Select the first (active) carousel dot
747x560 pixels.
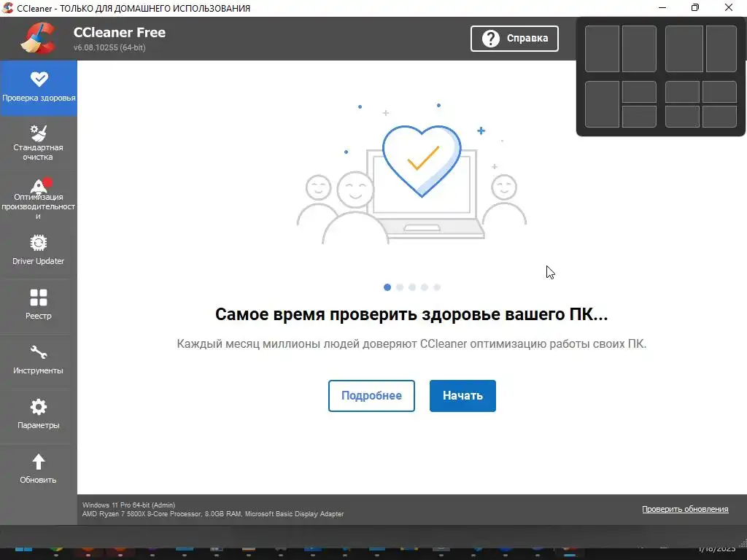coord(387,287)
